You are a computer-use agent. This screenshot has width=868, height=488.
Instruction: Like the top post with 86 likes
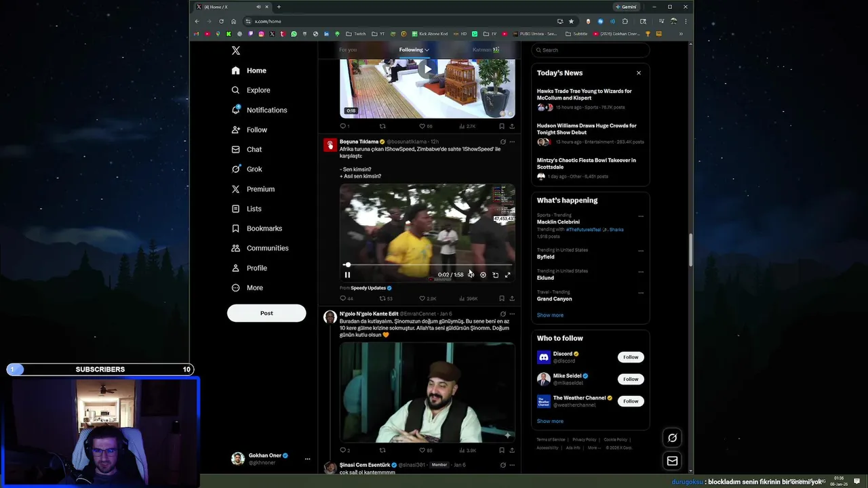tap(422, 126)
